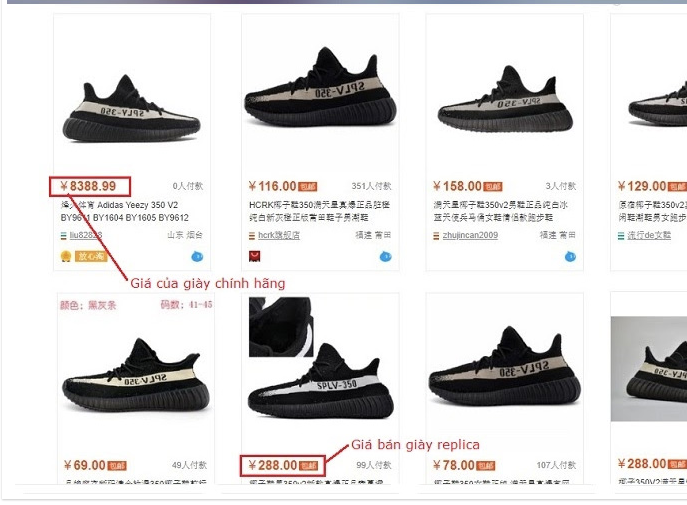
Task: Open the hcrk flagship store link
Action: click(x=279, y=235)
